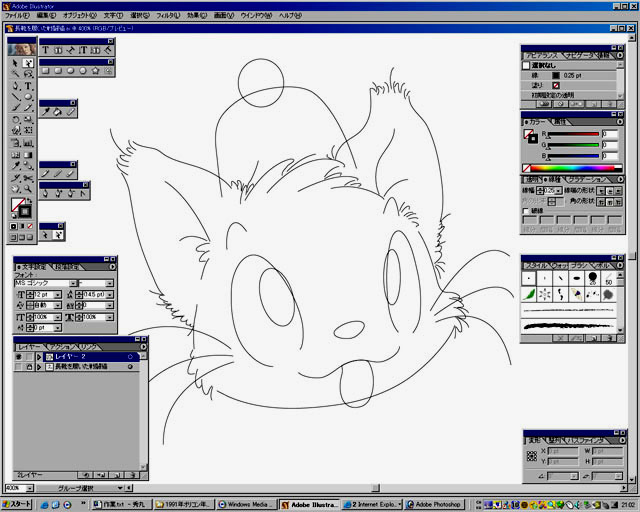Select the black arrow Selection tool

point(16,63)
